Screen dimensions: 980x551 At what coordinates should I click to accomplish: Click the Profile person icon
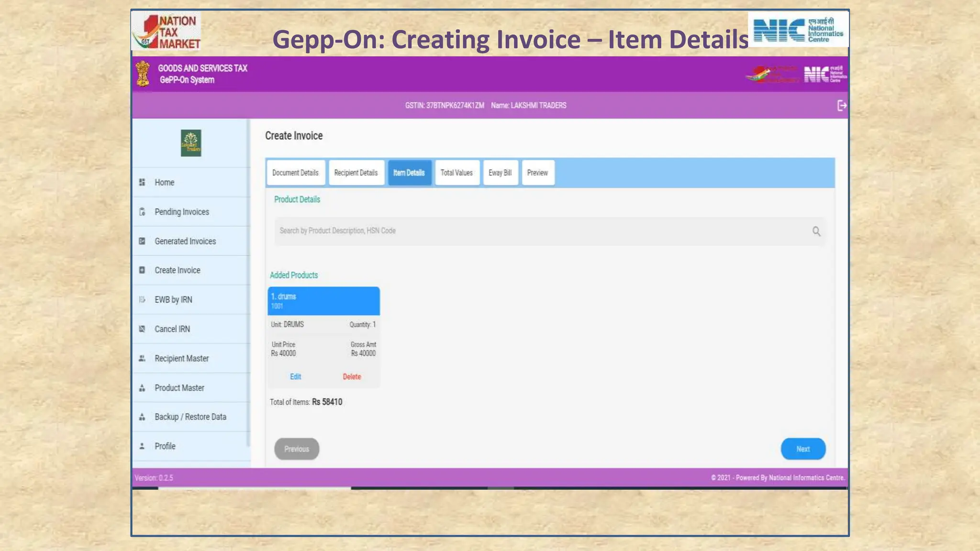pos(142,446)
